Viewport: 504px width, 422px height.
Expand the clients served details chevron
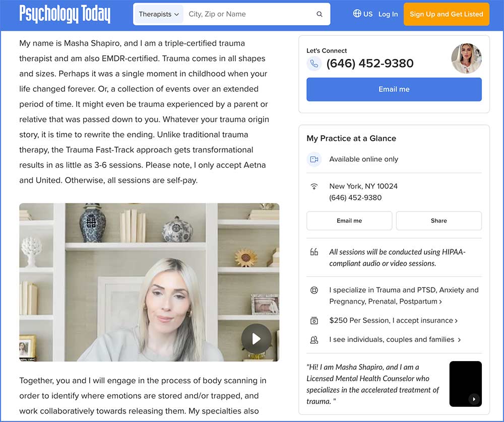click(x=459, y=339)
